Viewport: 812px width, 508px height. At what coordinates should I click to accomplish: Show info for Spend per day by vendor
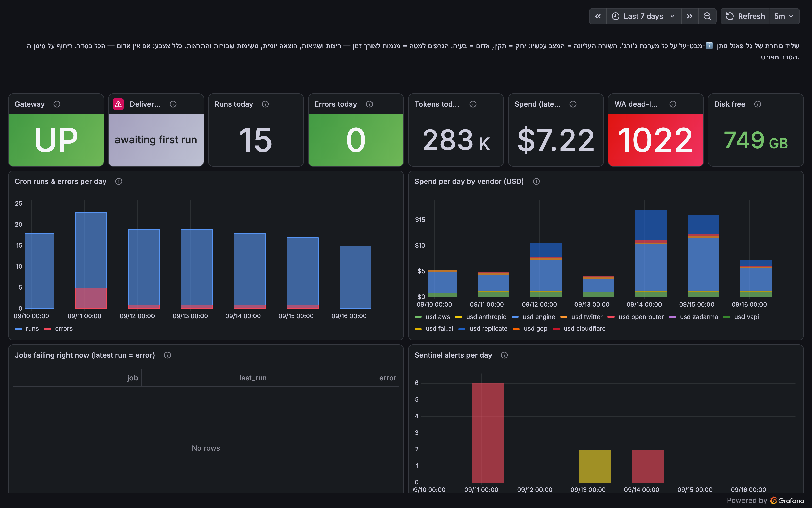(x=536, y=181)
